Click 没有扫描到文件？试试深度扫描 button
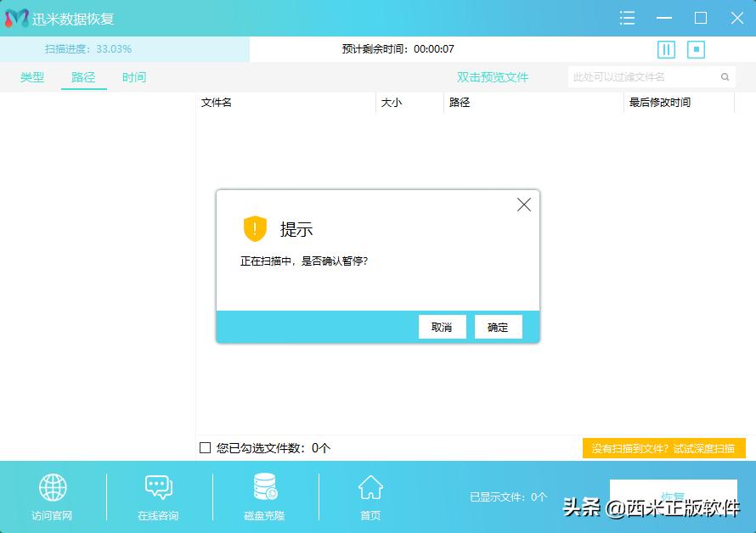 pos(664,448)
